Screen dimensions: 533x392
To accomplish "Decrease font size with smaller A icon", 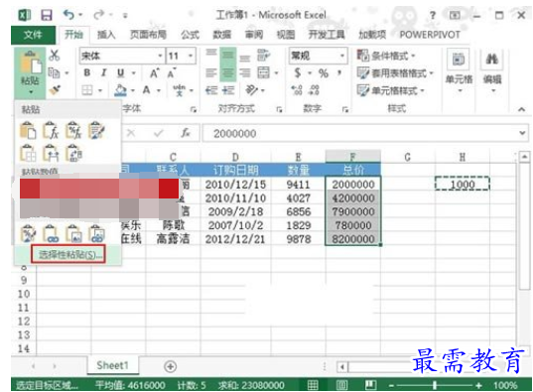I will click(171, 73).
